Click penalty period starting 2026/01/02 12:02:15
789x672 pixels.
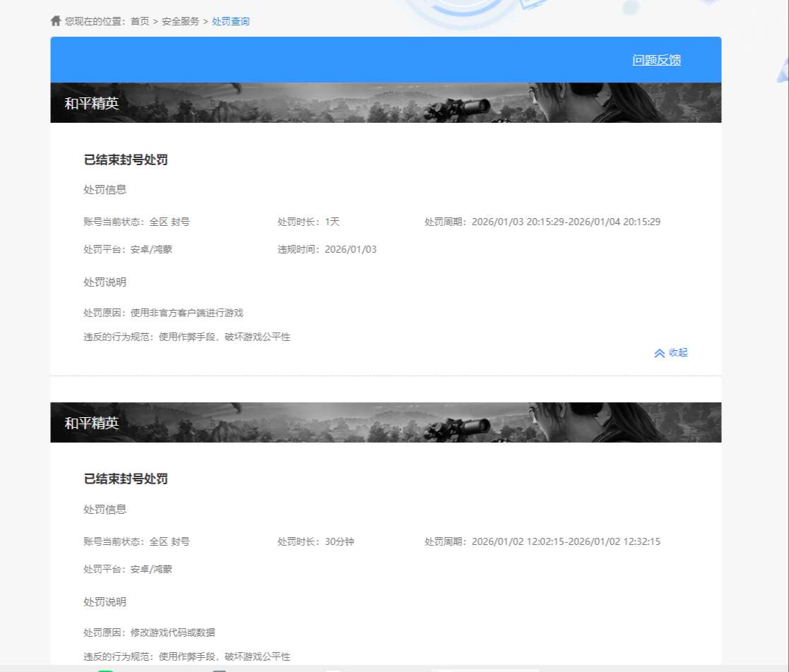pyautogui.click(x=542, y=541)
